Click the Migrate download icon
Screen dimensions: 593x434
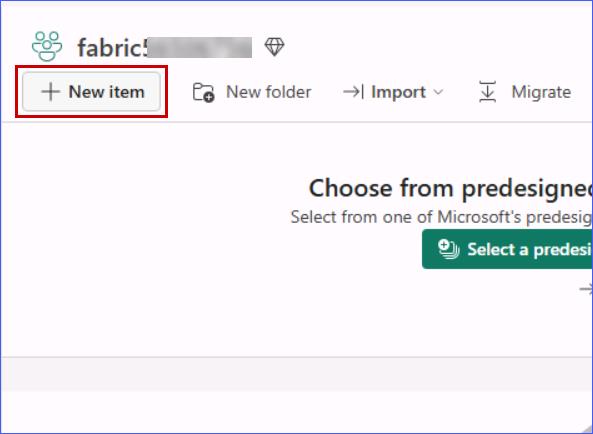click(x=487, y=92)
